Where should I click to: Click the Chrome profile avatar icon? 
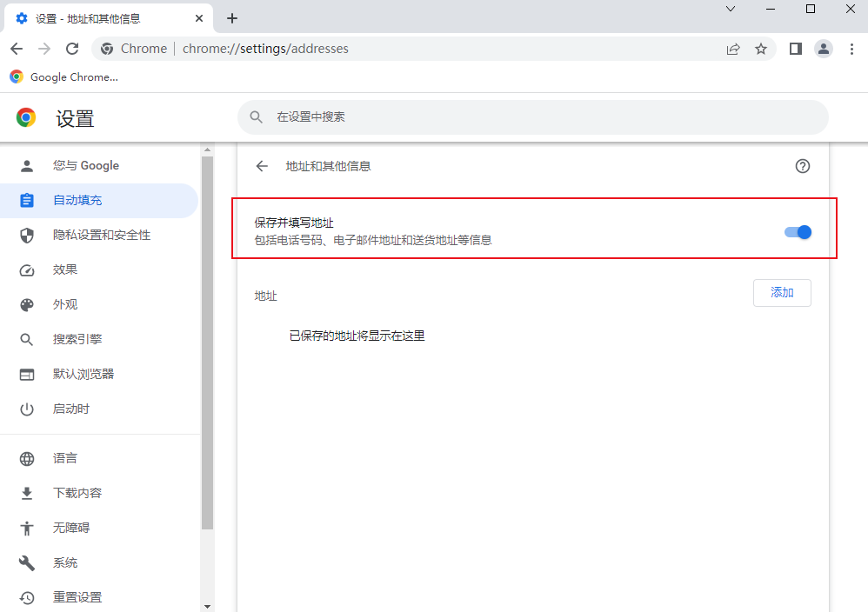pos(824,49)
